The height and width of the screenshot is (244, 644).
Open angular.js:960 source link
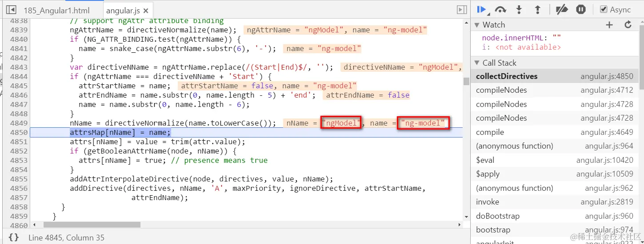(x=609, y=216)
